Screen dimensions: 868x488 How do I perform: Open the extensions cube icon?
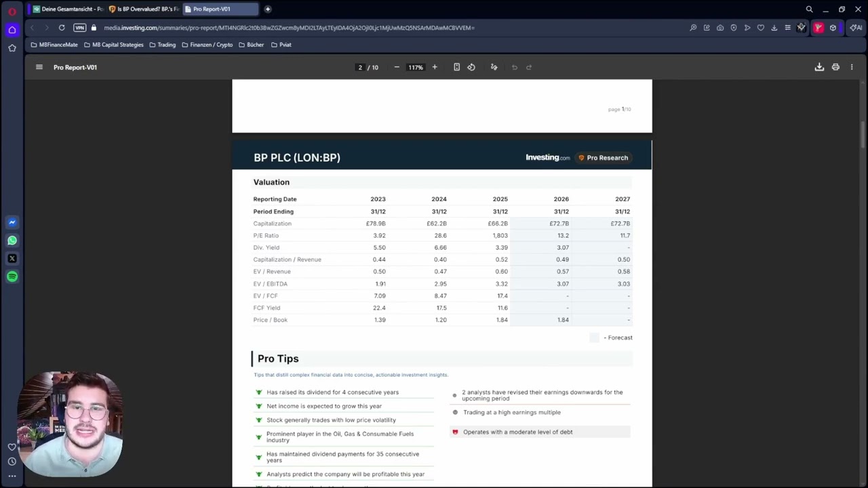pyautogui.click(x=833, y=28)
